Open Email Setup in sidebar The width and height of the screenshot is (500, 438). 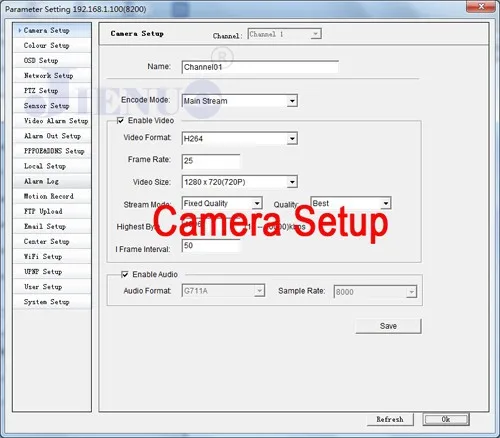[52, 226]
